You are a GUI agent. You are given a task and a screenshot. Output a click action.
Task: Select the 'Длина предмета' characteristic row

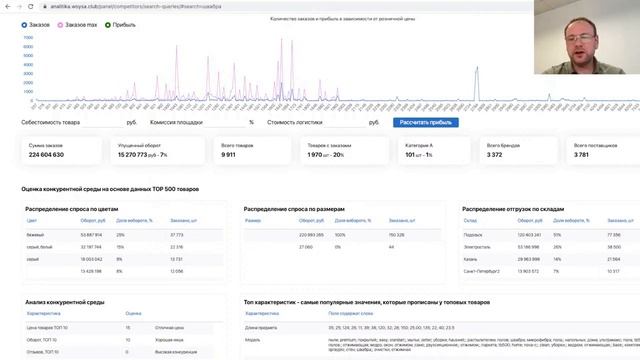pyautogui.click(x=442, y=328)
